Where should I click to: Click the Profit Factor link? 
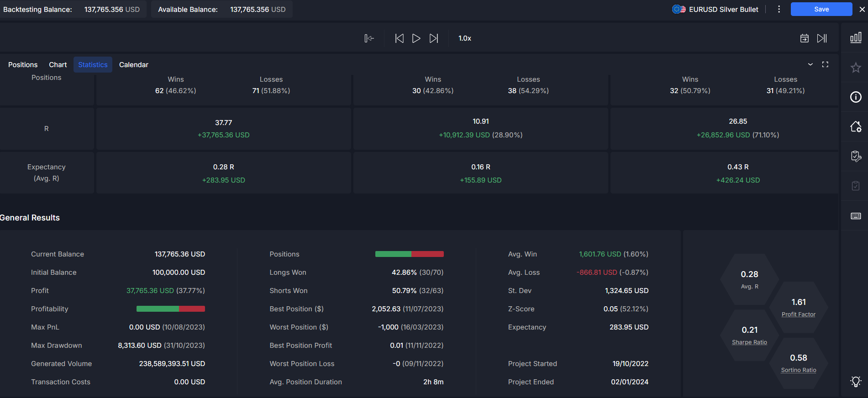pos(798,314)
